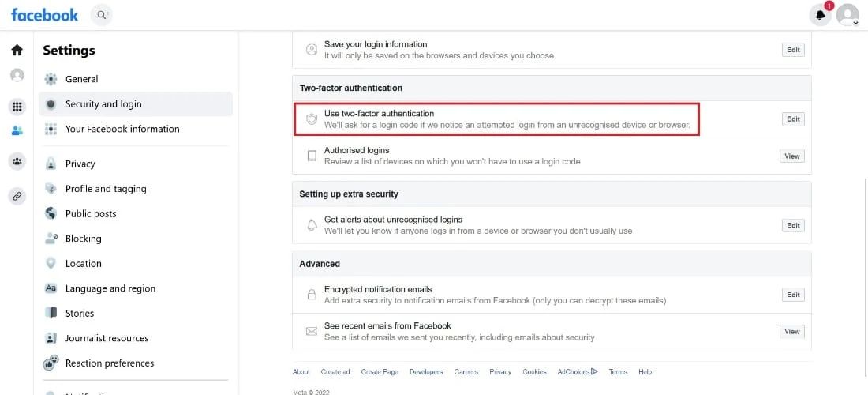Click the Facebook logo
This screenshot has height=395, width=868.
click(x=44, y=15)
